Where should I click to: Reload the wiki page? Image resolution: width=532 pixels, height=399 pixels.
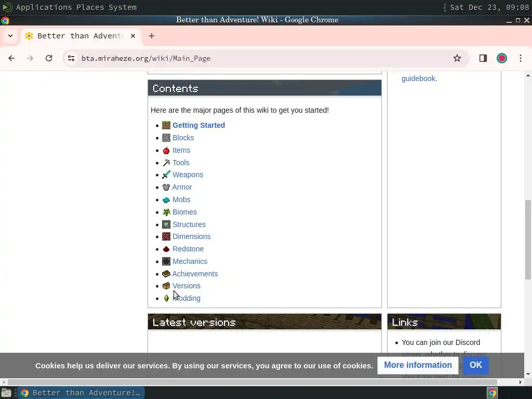tap(49, 58)
